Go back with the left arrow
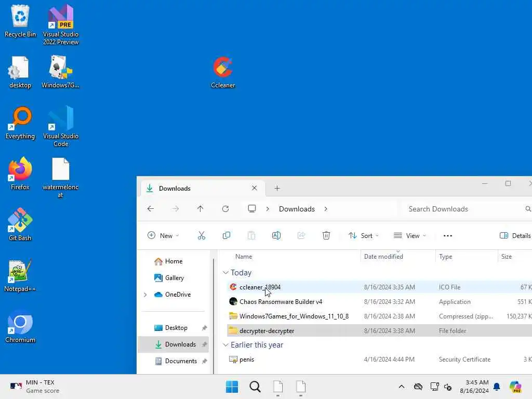The height and width of the screenshot is (399, 532). click(151, 209)
